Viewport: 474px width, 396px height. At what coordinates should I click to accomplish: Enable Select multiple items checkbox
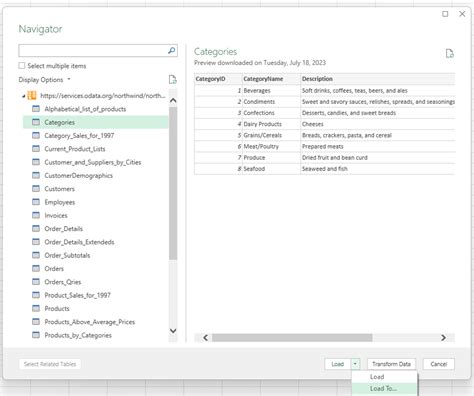(22, 66)
